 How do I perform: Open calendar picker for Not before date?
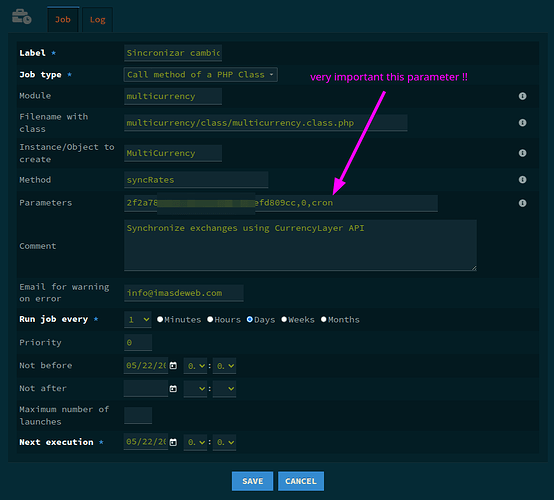tap(173, 366)
